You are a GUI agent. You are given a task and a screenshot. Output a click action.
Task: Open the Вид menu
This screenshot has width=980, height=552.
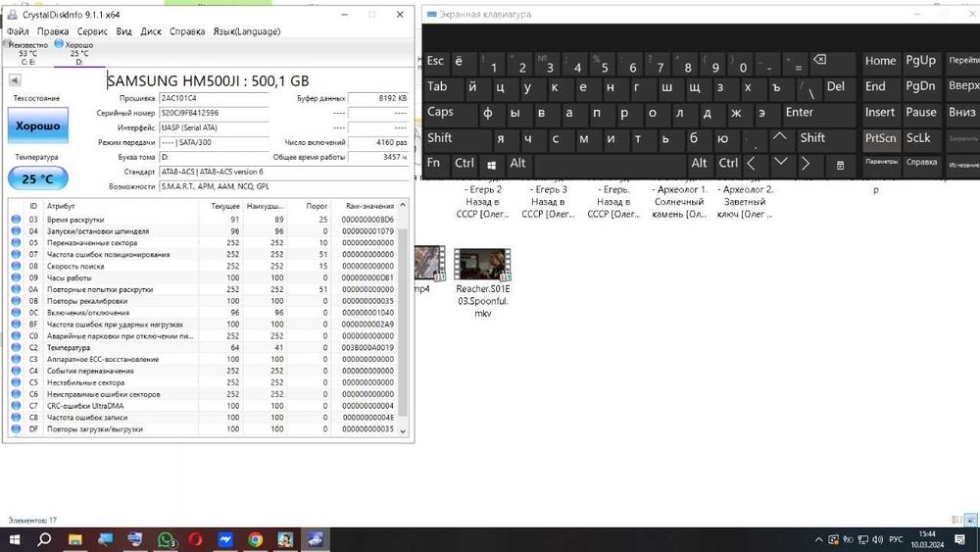[x=123, y=31]
